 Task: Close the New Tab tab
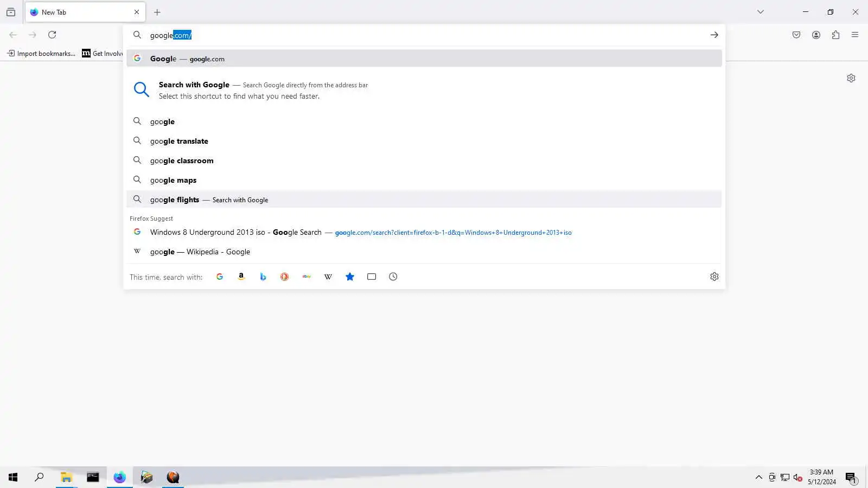click(137, 12)
